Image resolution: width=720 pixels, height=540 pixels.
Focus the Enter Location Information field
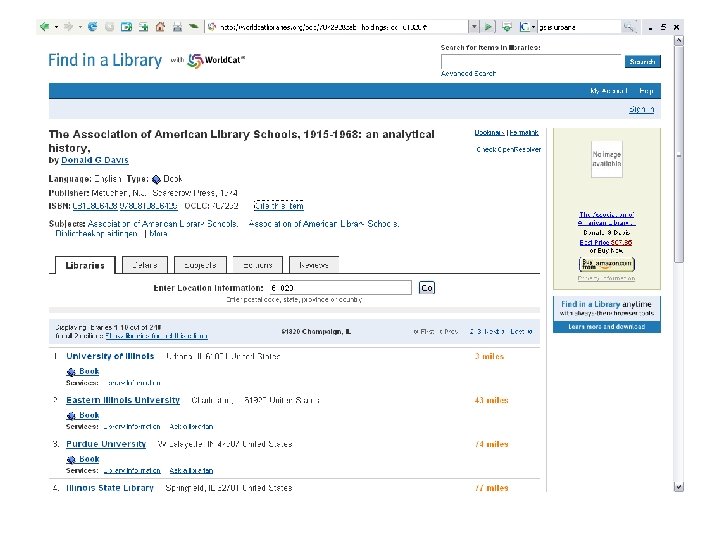[x=341, y=288]
